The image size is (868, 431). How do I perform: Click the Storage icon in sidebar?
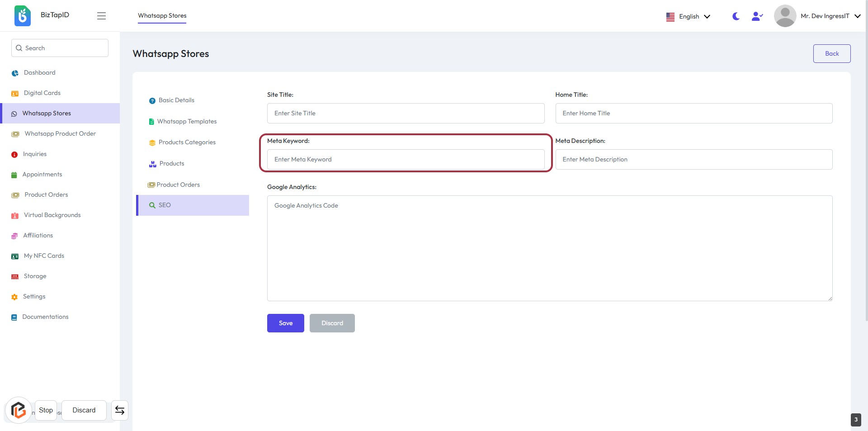[15, 276]
